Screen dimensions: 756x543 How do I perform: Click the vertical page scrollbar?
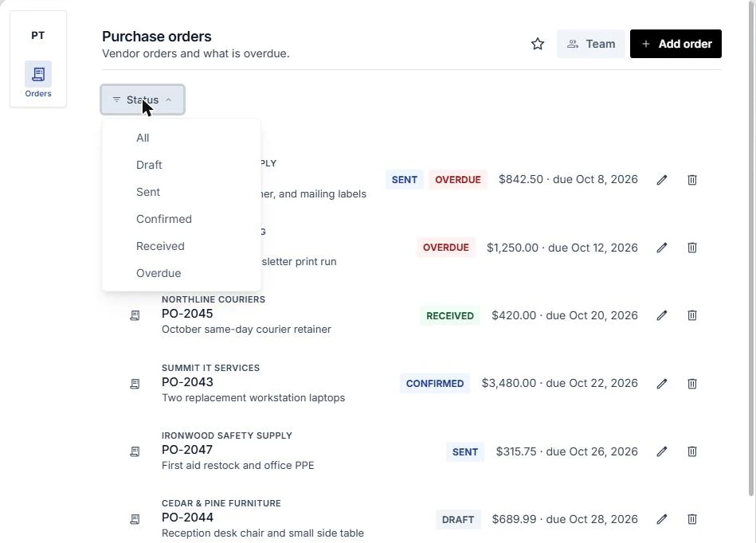(750, 248)
